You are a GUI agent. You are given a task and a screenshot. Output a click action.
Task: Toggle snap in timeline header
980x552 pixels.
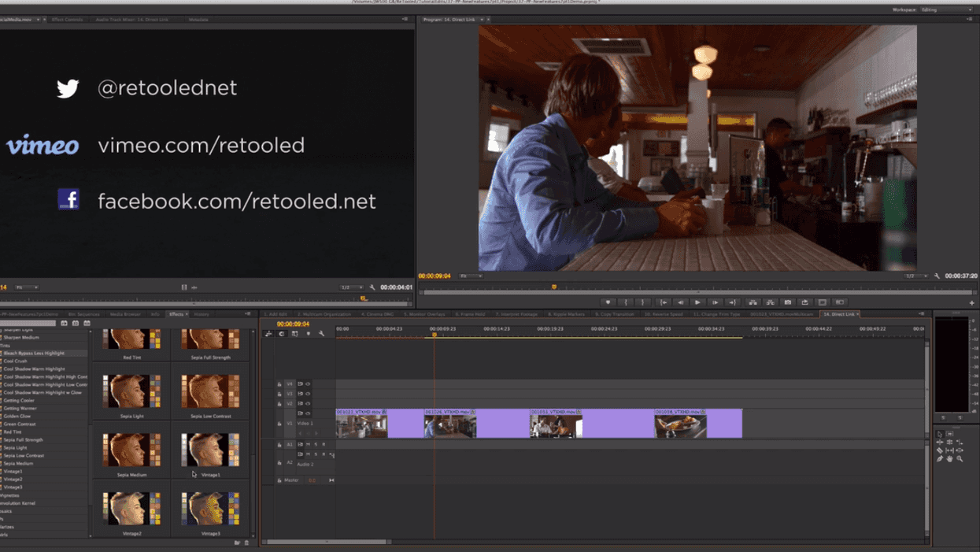(x=282, y=334)
